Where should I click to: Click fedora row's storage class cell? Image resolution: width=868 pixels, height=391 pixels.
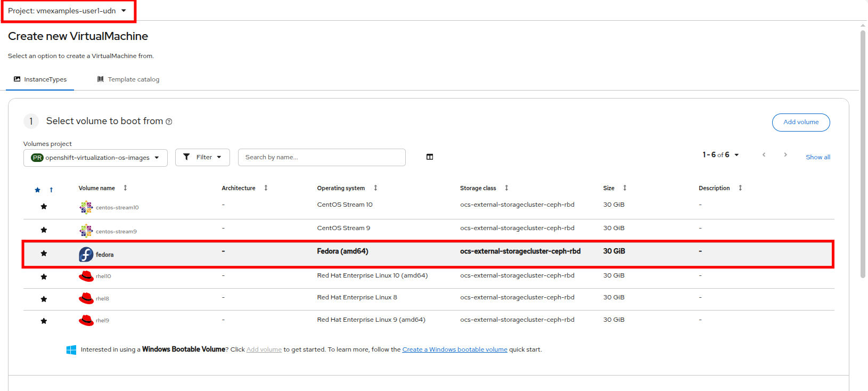(x=520, y=251)
